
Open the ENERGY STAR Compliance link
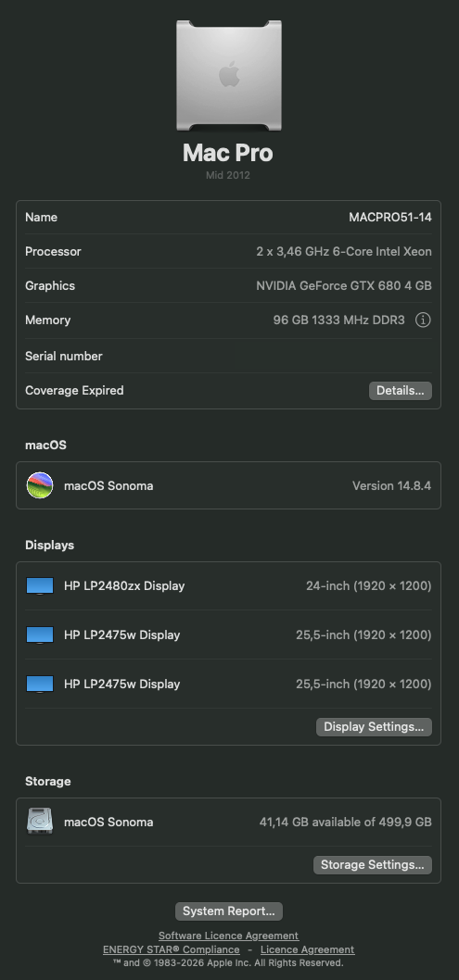click(x=172, y=949)
